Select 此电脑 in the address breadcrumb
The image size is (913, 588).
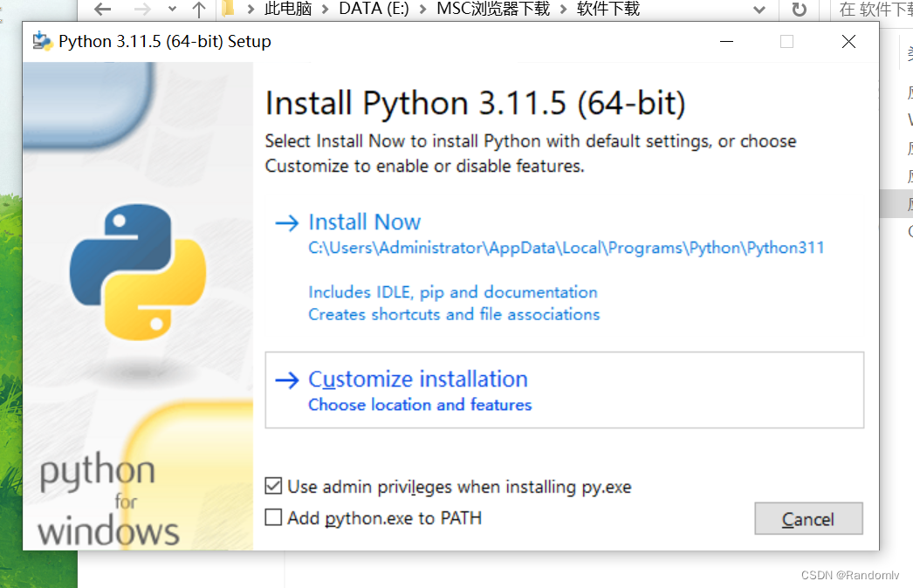click(288, 9)
